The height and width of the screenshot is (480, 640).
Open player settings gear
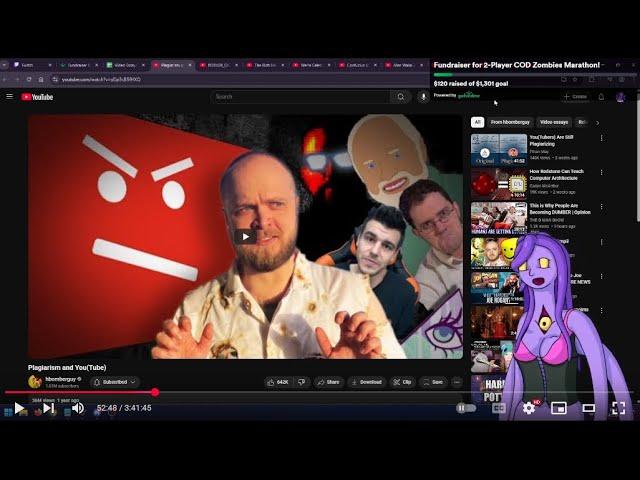(529, 408)
